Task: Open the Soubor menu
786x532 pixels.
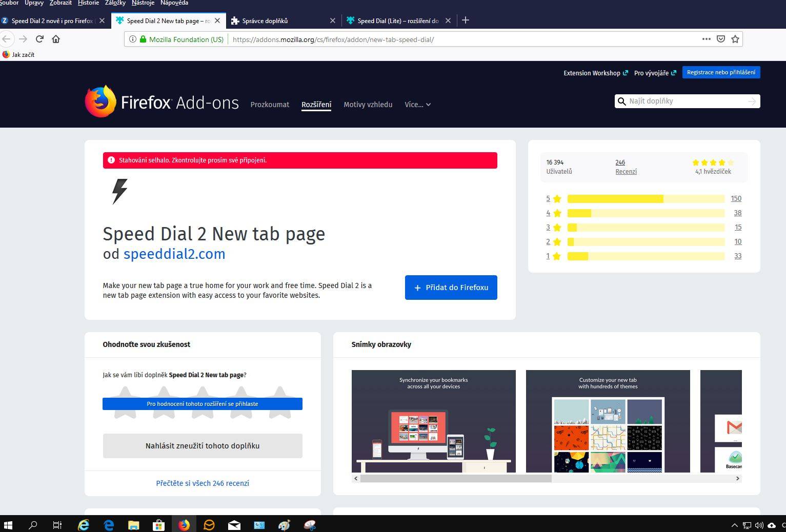Action: coord(9,3)
